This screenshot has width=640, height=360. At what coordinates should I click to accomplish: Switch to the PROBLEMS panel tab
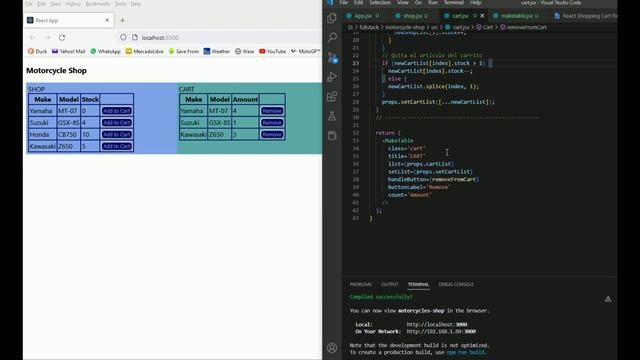click(361, 284)
